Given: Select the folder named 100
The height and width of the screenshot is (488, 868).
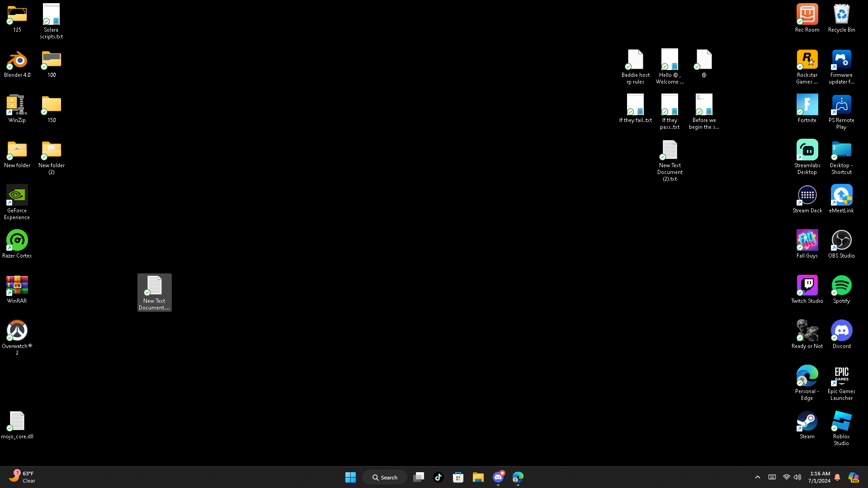Looking at the screenshot, I should 52,64.
